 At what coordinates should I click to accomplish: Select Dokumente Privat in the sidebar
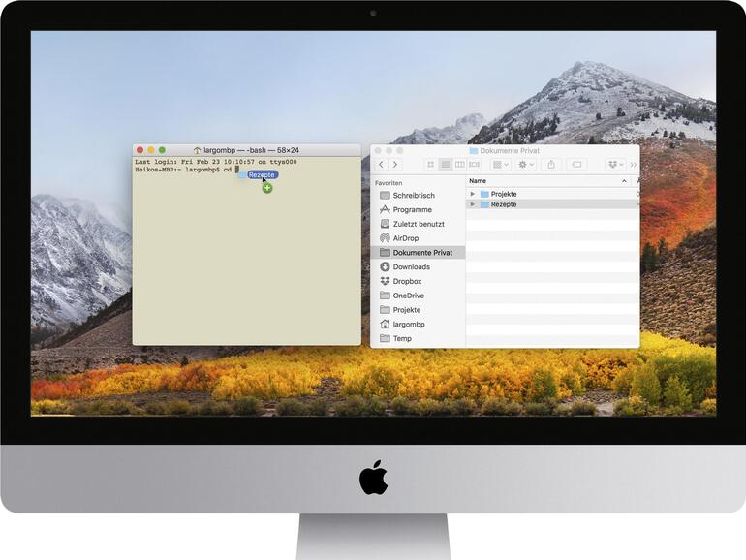point(418,253)
